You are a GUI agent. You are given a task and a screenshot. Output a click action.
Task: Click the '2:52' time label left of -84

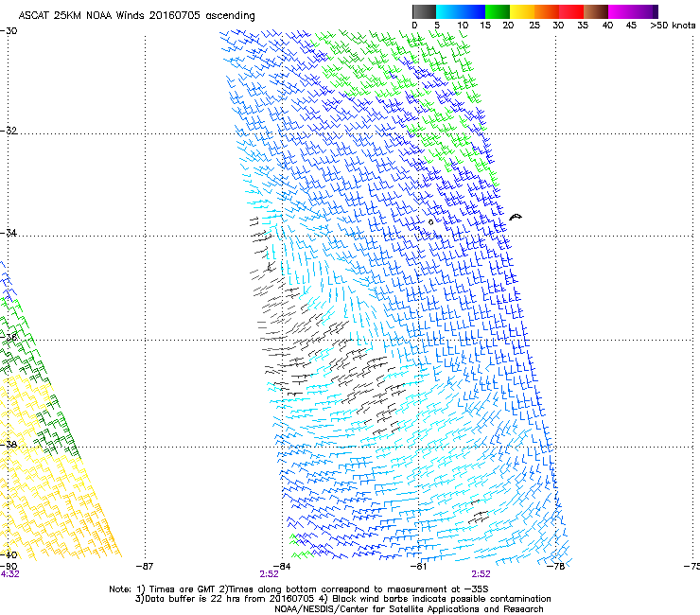point(270,574)
